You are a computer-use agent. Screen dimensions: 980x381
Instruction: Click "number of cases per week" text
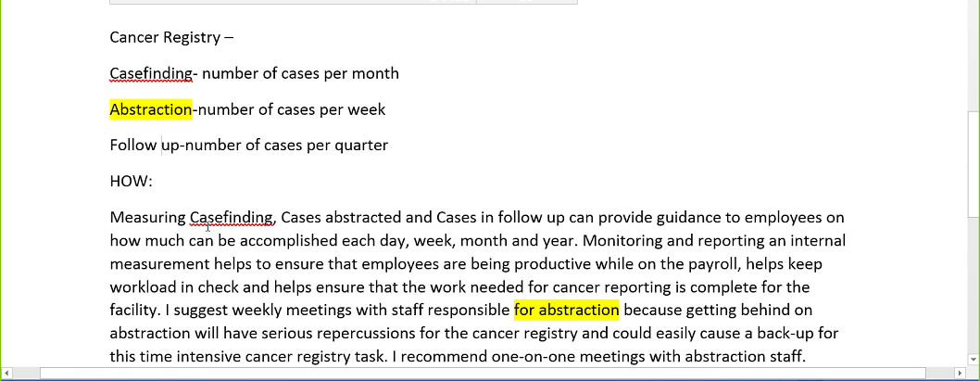(292, 109)
